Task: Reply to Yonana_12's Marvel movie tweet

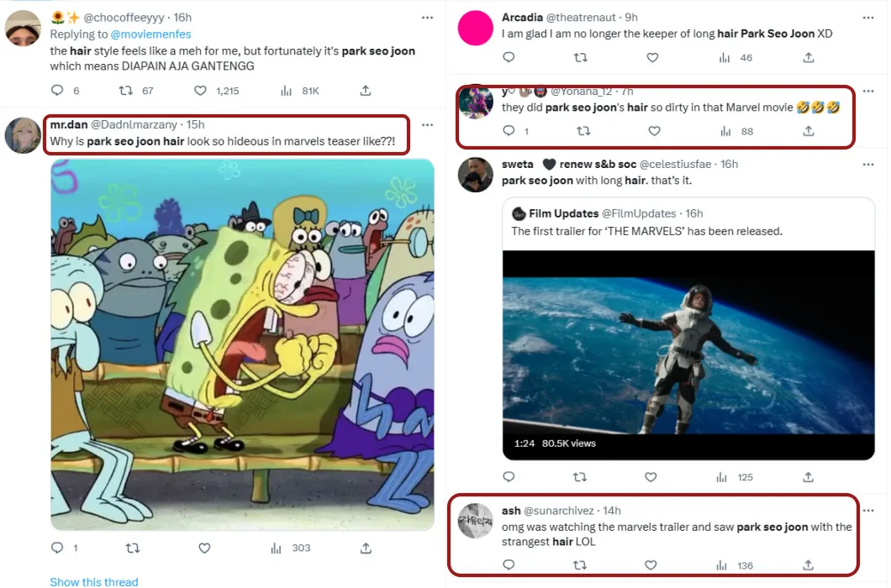Action: click(x=508, y=131)
